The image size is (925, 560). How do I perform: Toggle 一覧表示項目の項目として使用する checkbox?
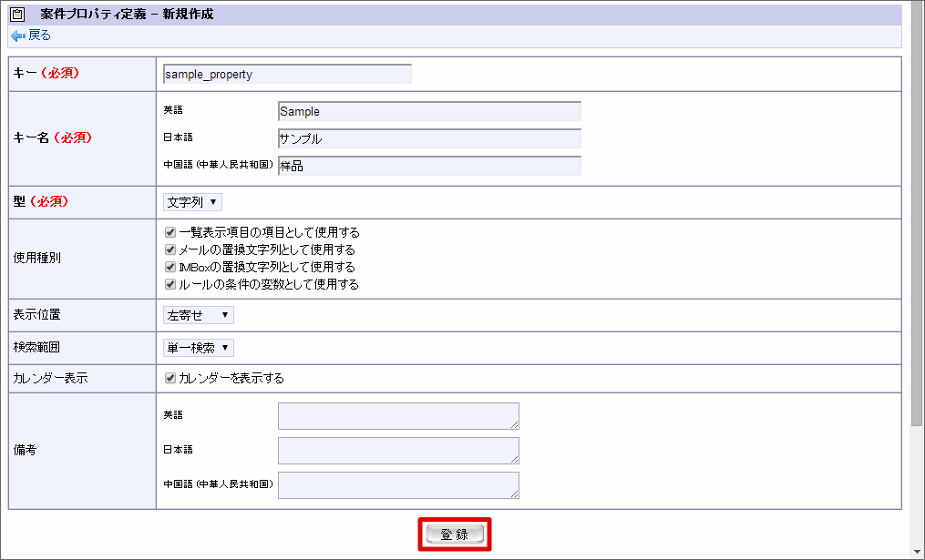pos(170,232)
